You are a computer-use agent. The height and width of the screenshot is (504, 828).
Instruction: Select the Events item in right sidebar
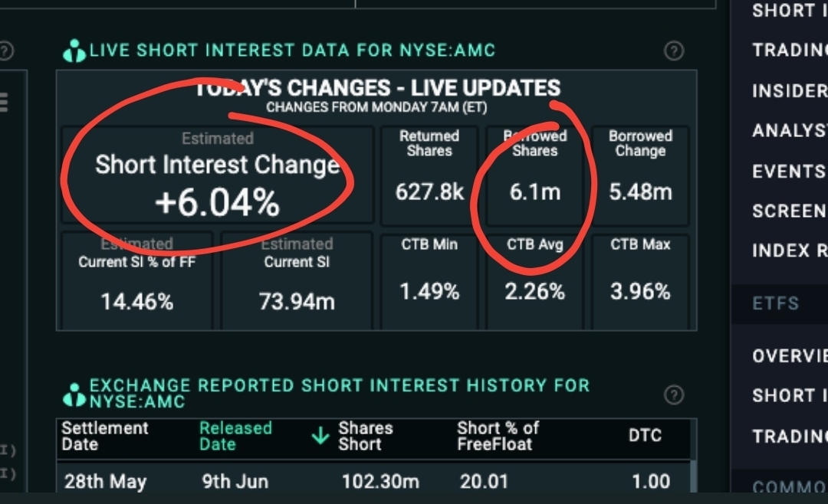(x=789, y=171)
